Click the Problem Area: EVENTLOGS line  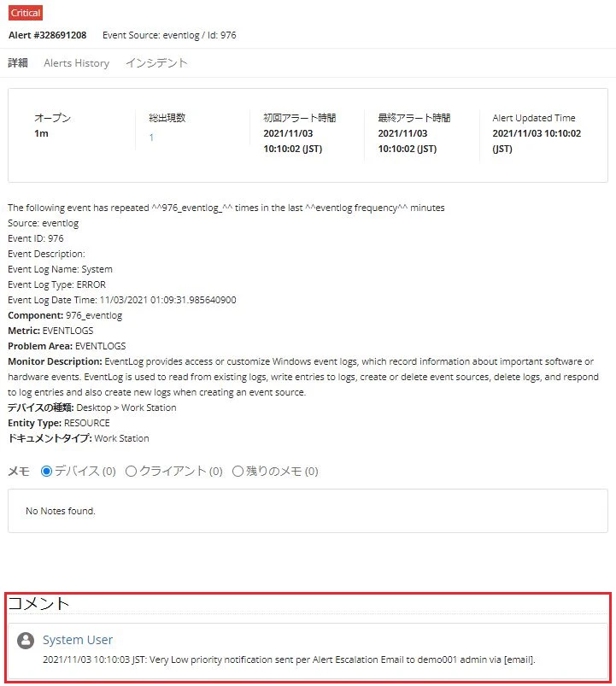67,346
